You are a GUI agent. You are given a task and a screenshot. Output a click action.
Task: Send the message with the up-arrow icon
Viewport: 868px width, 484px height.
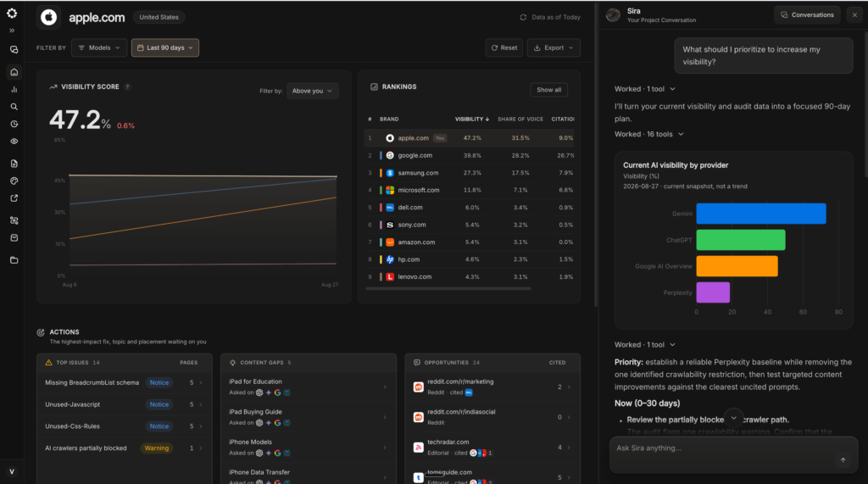[843, 460]
